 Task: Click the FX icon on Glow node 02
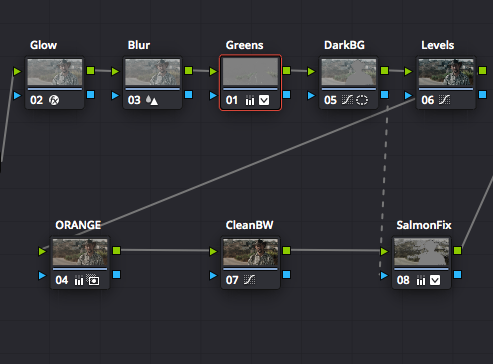coord(54,100)
